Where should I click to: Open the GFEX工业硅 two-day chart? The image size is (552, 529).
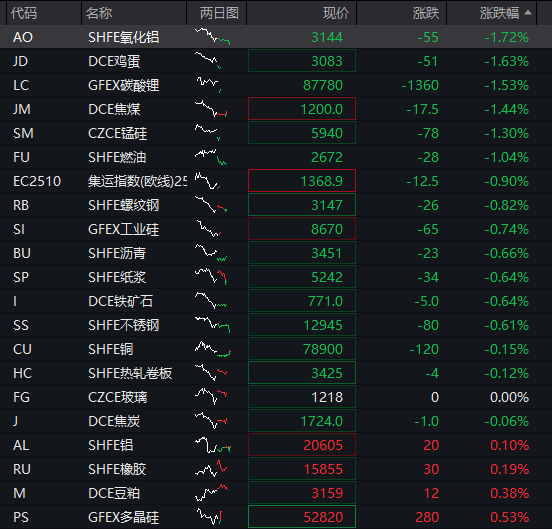[x=209, y=229]
